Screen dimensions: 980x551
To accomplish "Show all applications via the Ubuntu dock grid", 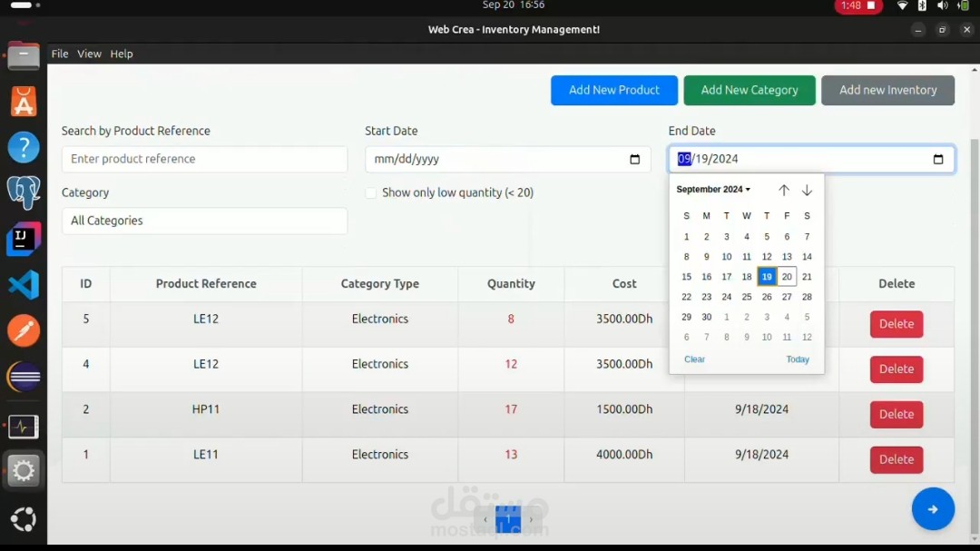I will [23, 518].
